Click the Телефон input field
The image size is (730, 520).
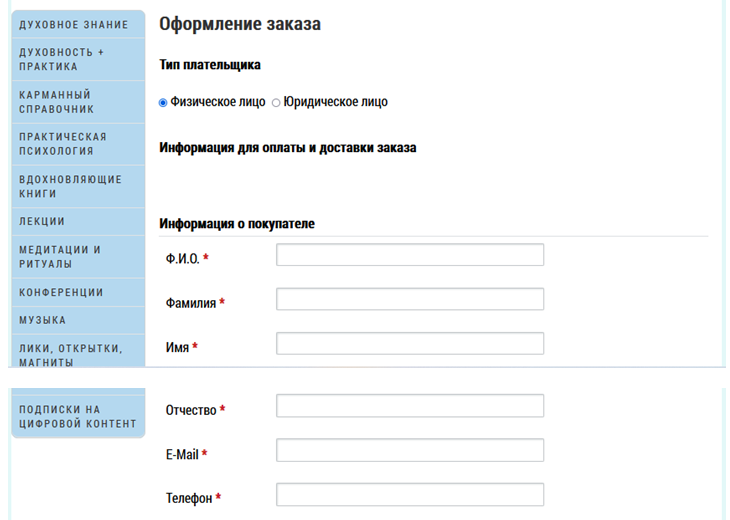coord(409,494)
